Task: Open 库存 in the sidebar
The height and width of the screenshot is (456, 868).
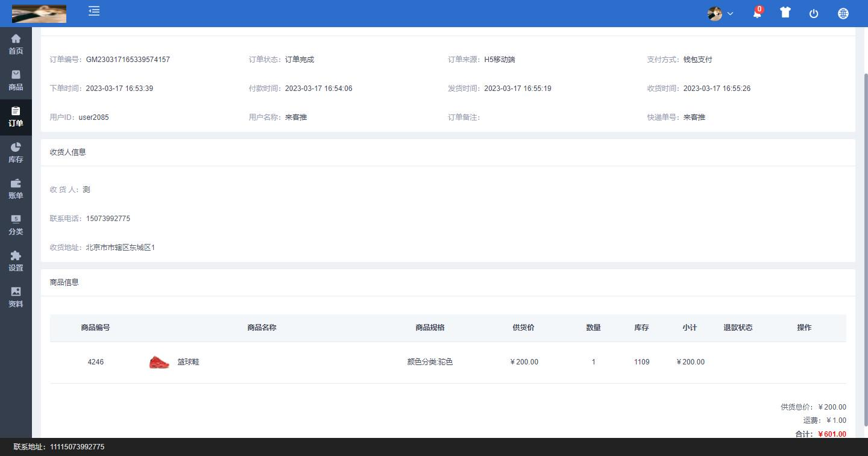Action: pos(16,153)
